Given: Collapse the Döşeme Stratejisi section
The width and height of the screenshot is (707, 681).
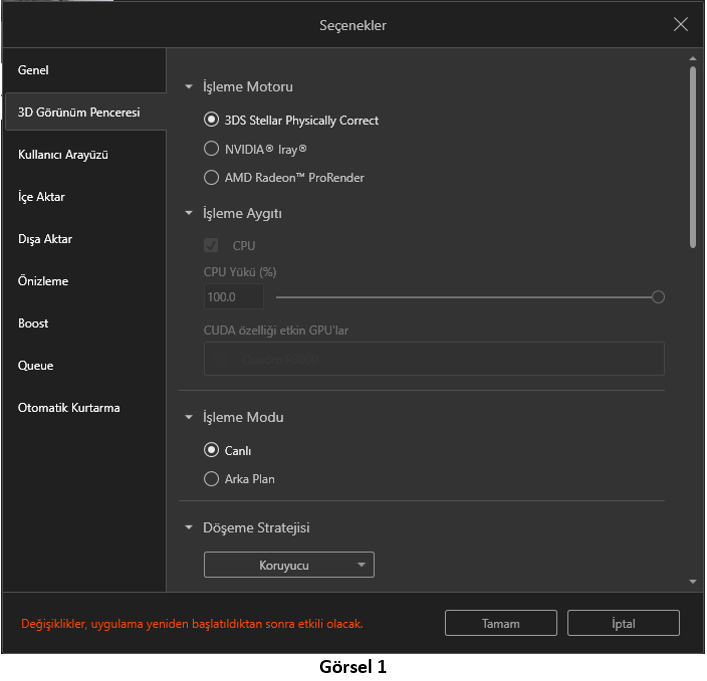Looking at the screenshot, I should [189, 528].
